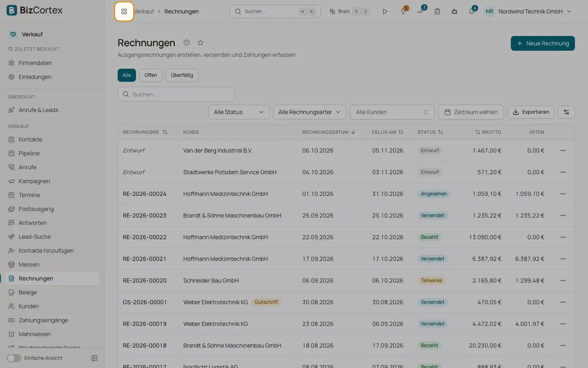Click the Gutschrift tag on Weber Elektrotechnik
Viewport: 588px width, 368px height.
tap(266, 302)
